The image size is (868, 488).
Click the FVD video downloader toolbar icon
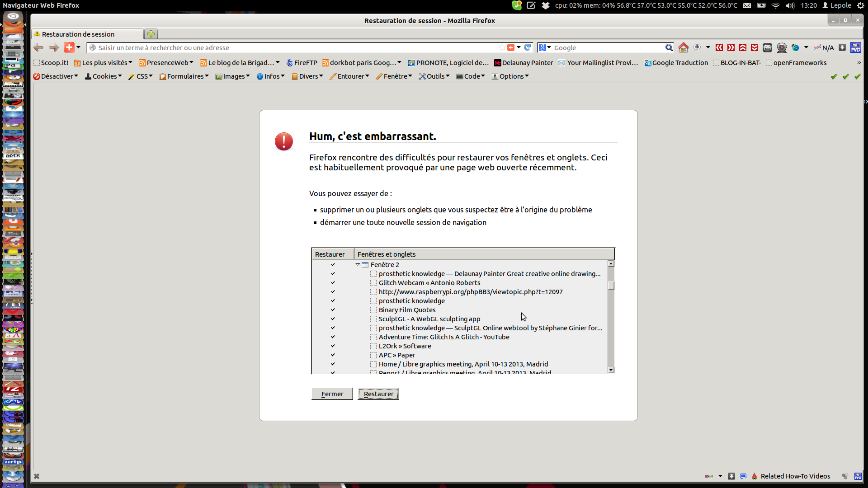tap(855, 47)
